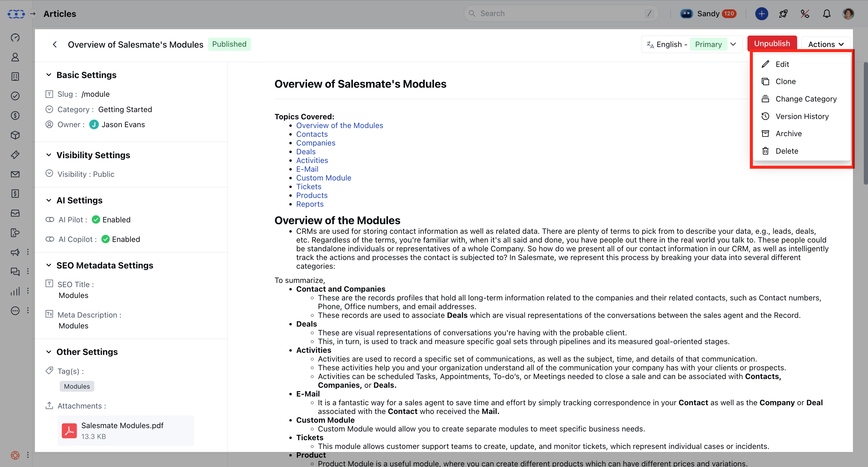
Task: Select Delete in the Actions menu
Action: [x=802, y=151]
